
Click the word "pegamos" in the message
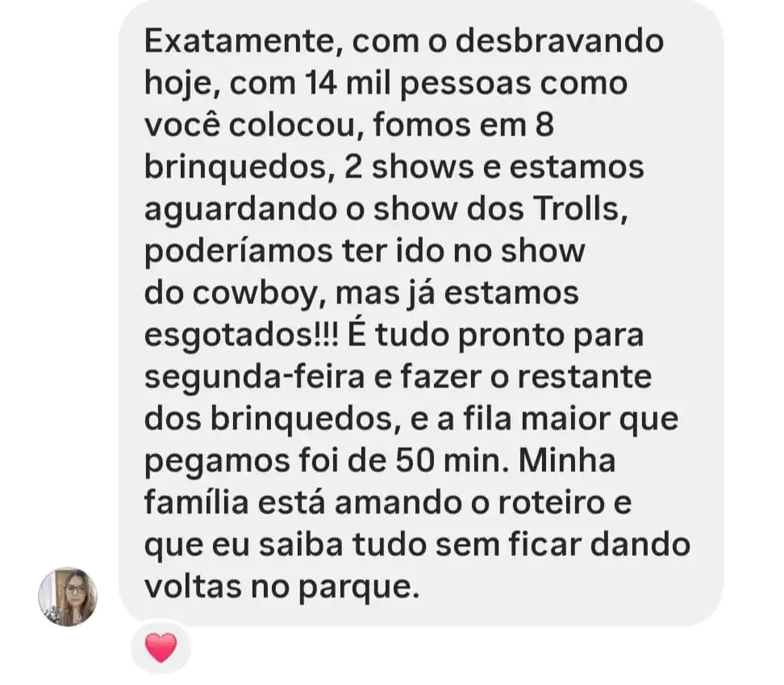[218, 462]
